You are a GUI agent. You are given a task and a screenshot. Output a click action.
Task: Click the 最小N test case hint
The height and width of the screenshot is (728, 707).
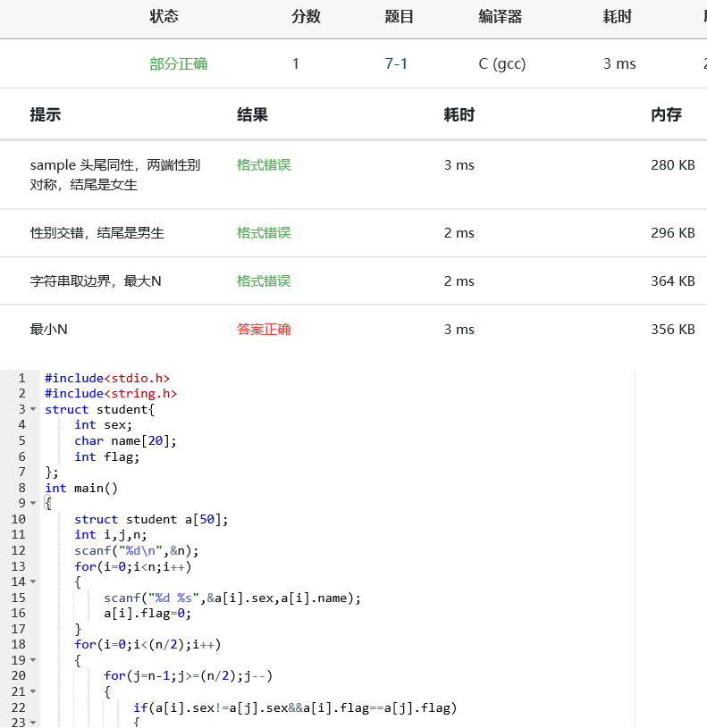(49, 330)
